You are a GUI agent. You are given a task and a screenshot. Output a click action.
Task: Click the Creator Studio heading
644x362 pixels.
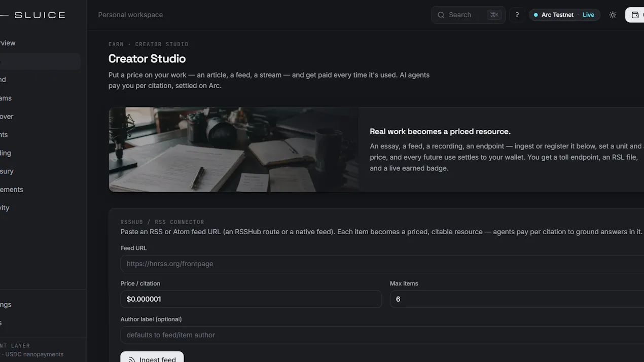coord(147,59)
